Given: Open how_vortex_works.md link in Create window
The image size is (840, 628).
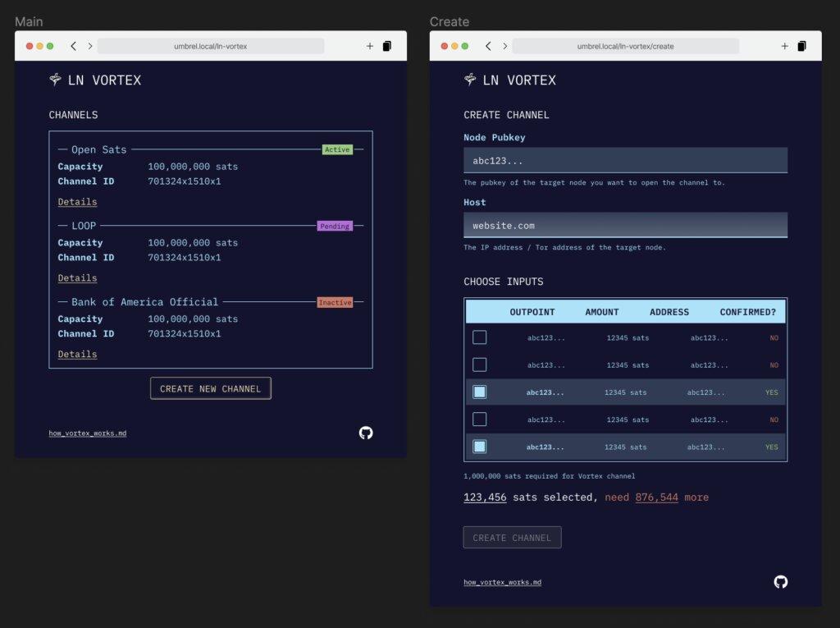Looking at the screenshot, I should pos(502,582).
